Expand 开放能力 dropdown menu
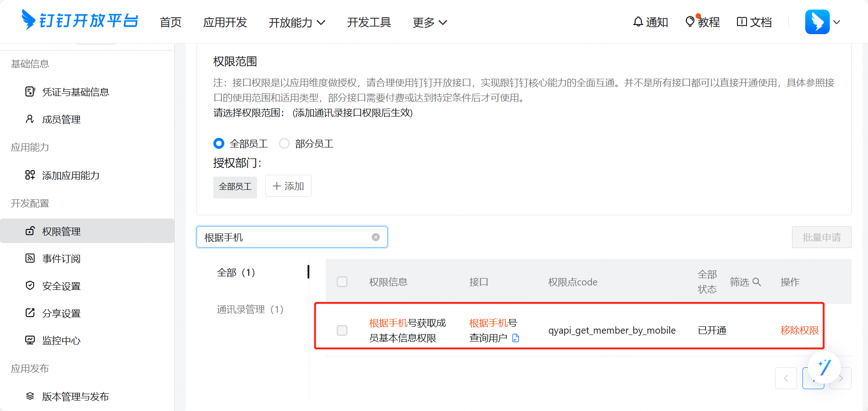Screen dimensions: 868x411 click(x=297, y=22)
